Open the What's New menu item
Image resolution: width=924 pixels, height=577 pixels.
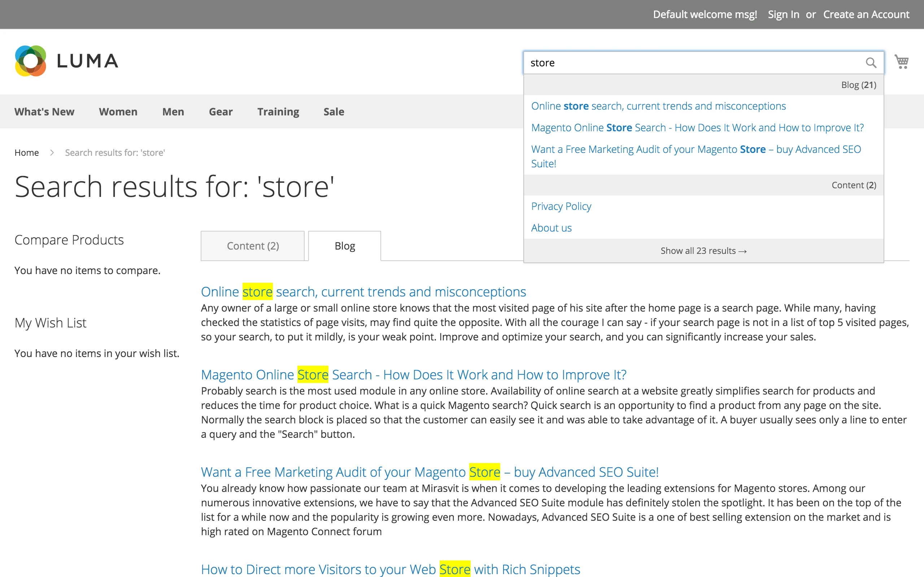(x=44, y=112)
